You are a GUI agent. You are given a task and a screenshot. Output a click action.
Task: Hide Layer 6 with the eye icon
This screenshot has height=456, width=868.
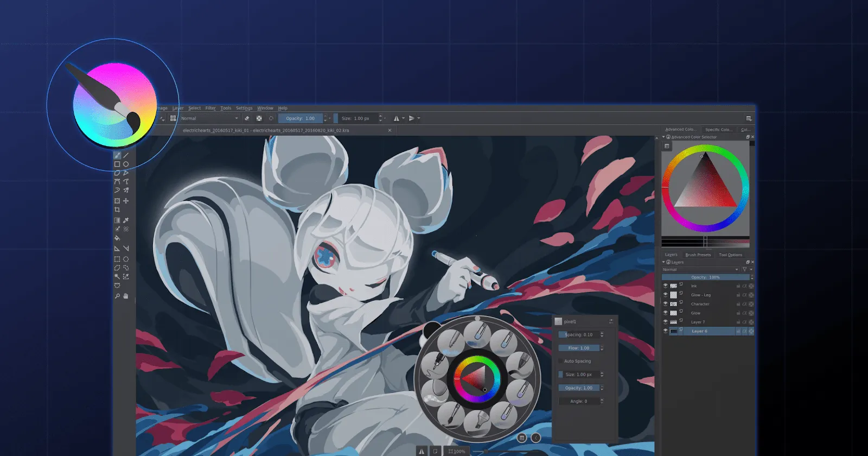pos(666,331)
